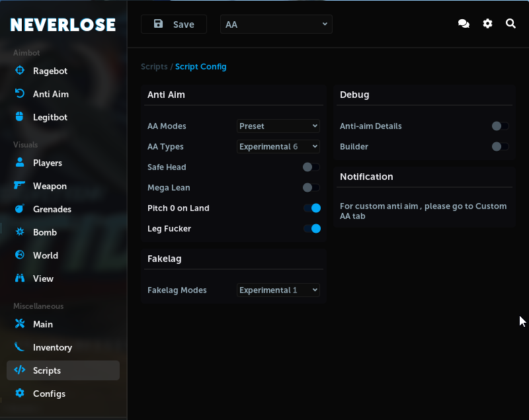Open settings via top gear icon
529x420 pixels.
(x=487, y=24)
